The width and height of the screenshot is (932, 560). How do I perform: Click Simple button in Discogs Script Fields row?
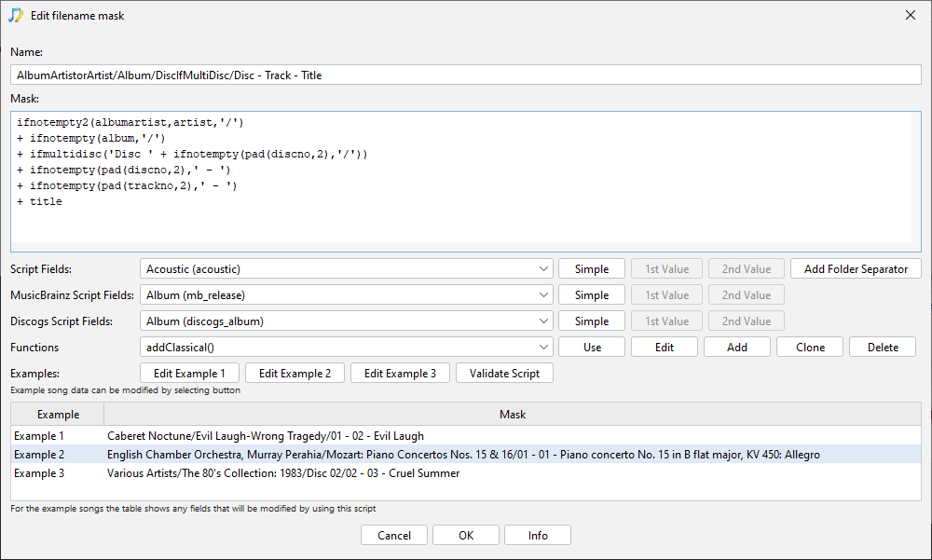[x=592, y=321]
